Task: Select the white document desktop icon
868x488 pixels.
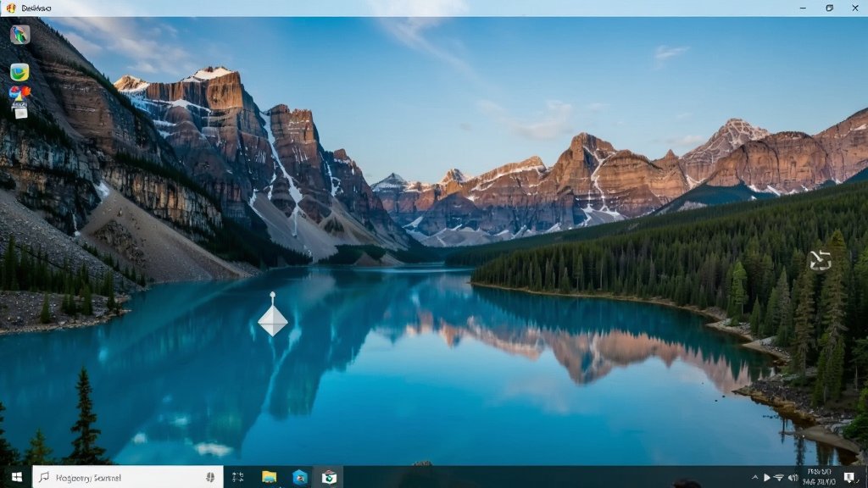Action: [20, 111]
